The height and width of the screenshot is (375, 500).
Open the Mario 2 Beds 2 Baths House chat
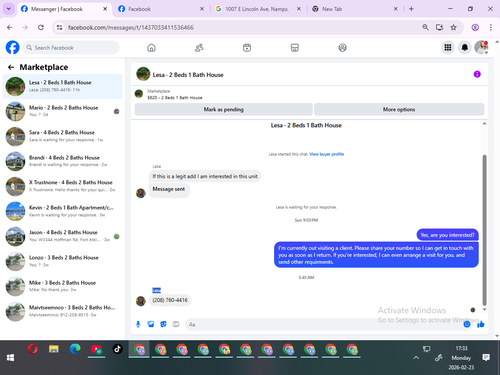pyautogui.click(x=63, y=111)
